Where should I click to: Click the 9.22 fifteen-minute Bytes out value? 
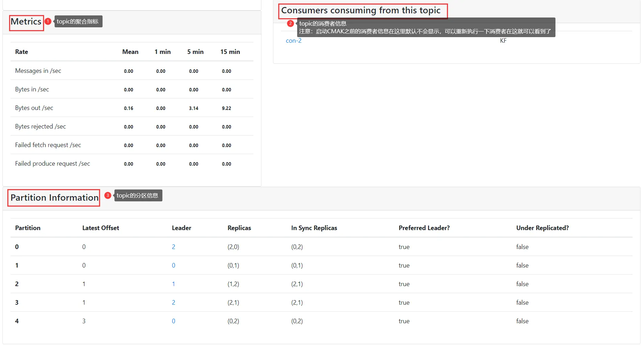point(226,108)
